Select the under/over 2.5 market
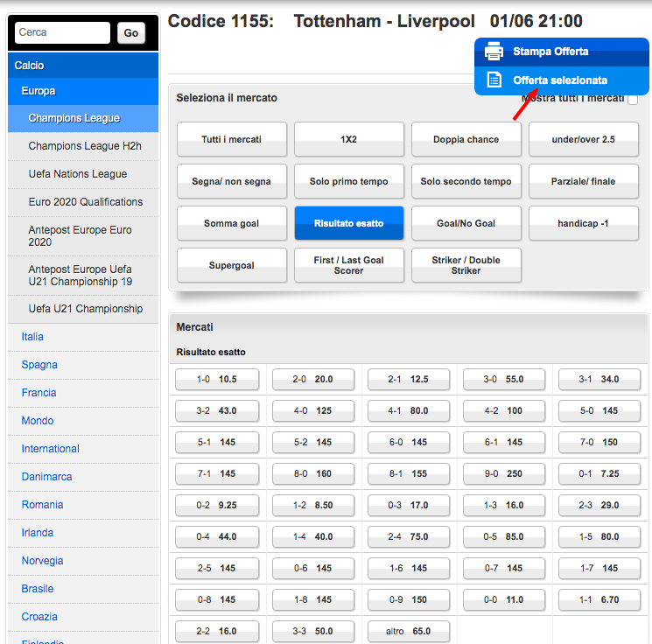652x644 pixels. (583, 139)
